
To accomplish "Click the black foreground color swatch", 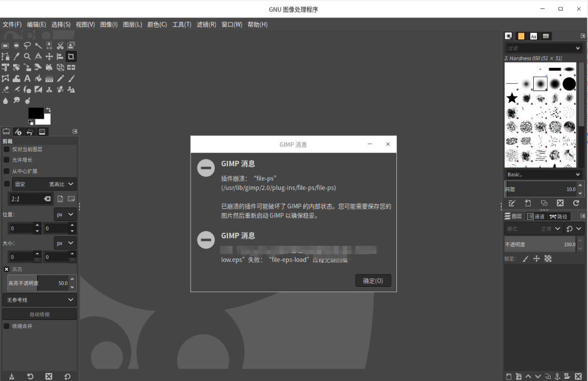I will click(36, 112).
